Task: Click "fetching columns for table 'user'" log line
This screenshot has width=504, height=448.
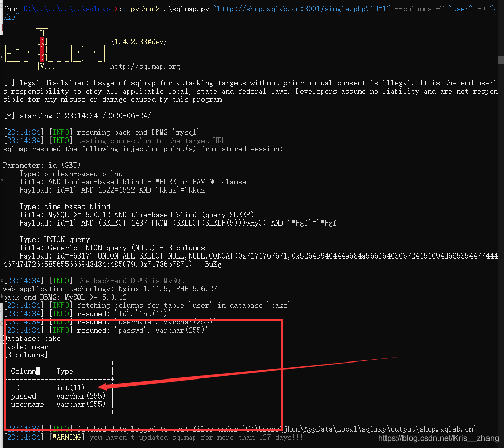Action: point(146,305)
